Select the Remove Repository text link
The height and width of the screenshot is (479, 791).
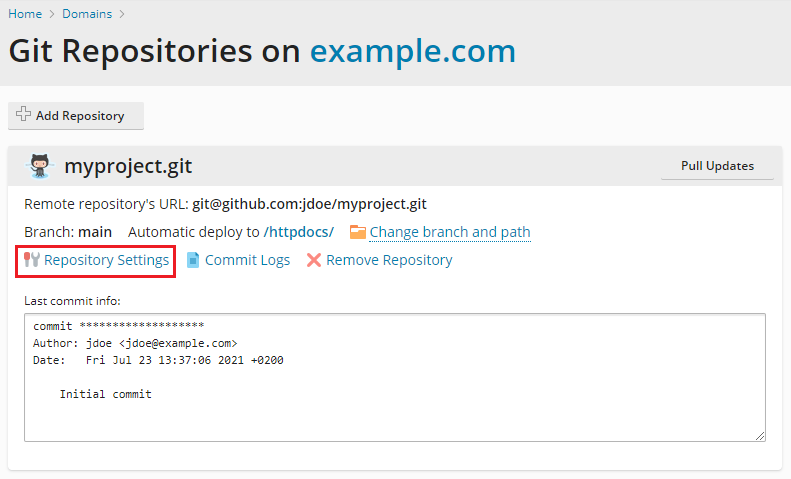389,260
